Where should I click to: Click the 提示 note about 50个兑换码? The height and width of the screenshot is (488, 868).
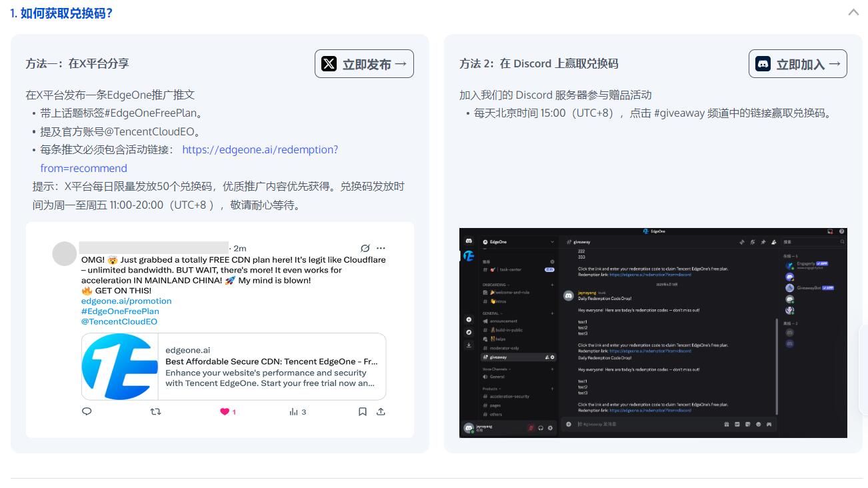[x=219, y=195]
